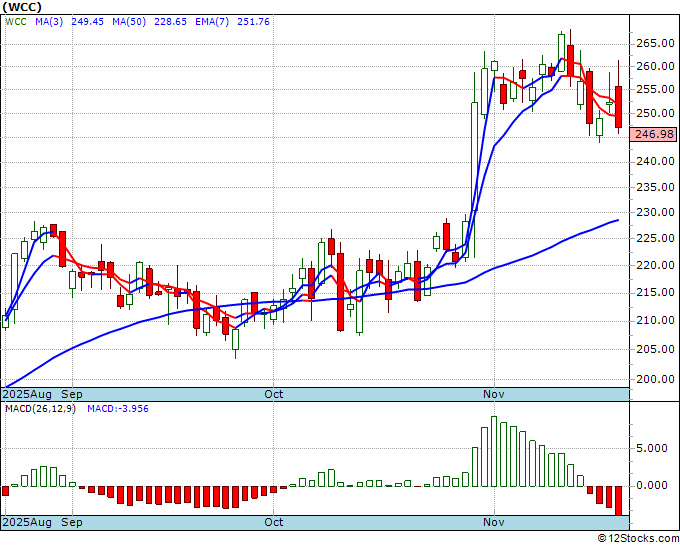This screenshot has width=680, height=546.
Task: Click the EMA(7) indicator label
Action: coord(212,22)
